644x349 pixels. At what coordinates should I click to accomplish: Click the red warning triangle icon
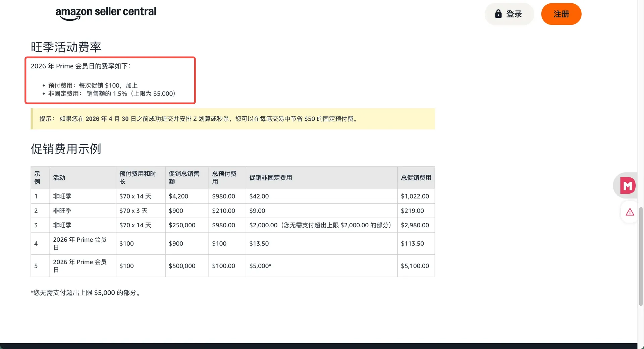(x=630, y=212)
